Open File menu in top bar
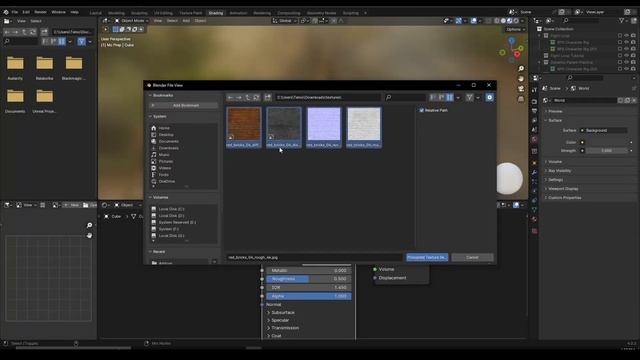Screen dimensions: 640x360 [15, 12]
